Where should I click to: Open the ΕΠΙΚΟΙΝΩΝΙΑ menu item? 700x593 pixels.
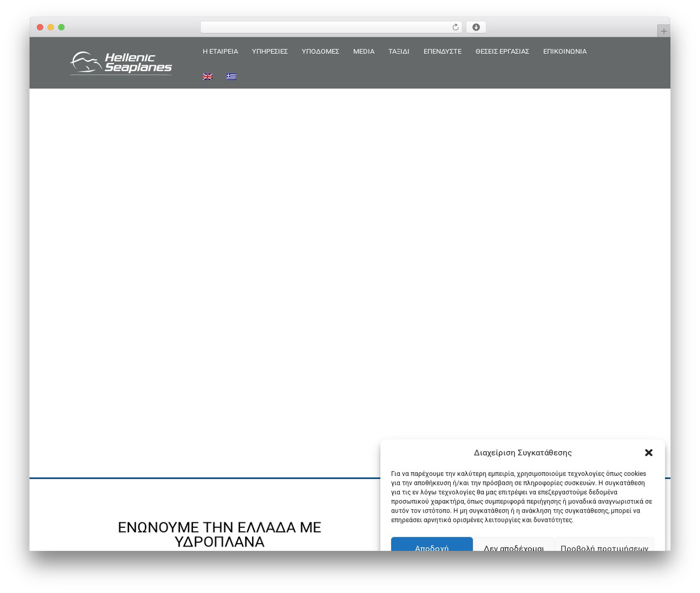click(x=565, y=51)
